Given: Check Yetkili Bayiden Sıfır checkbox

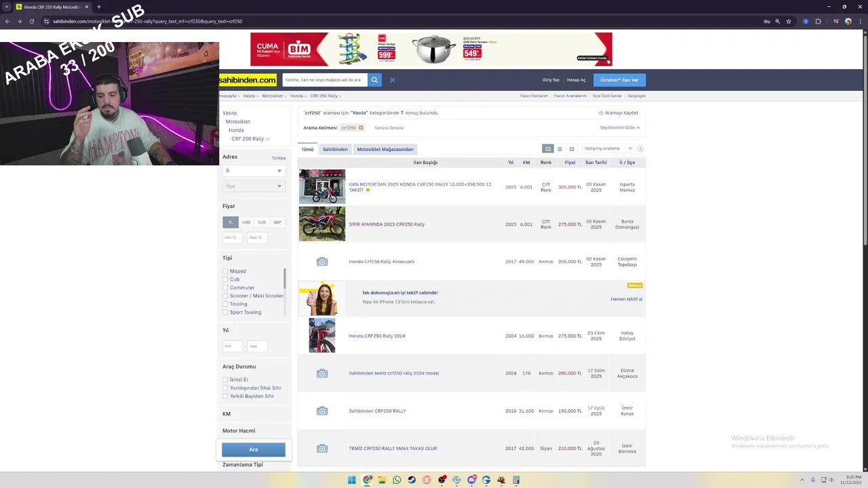Looking at the screenshot, I should tap(225, 396).
